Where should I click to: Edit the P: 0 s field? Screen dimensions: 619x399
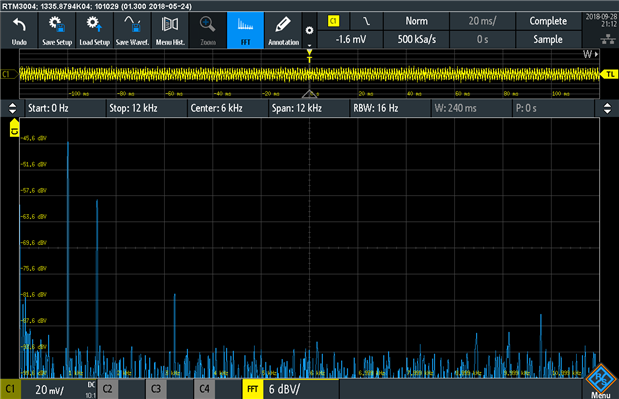(553, 108)
